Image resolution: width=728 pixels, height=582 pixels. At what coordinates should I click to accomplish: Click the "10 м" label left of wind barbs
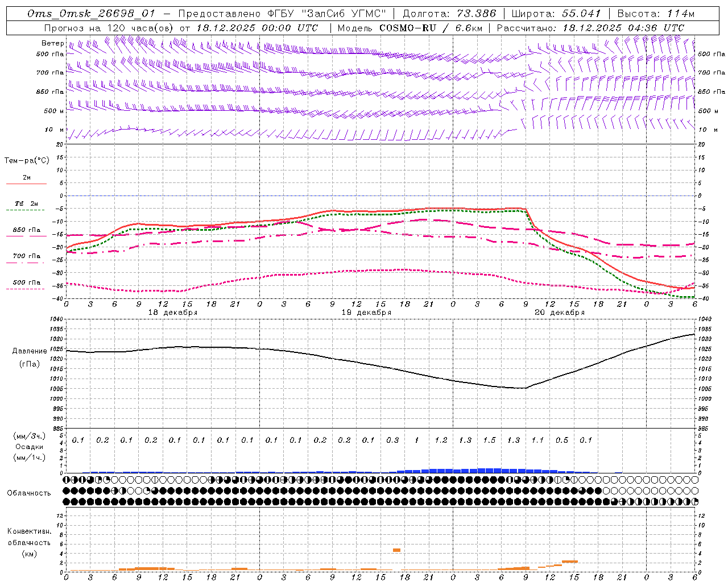tap(55, 130)
